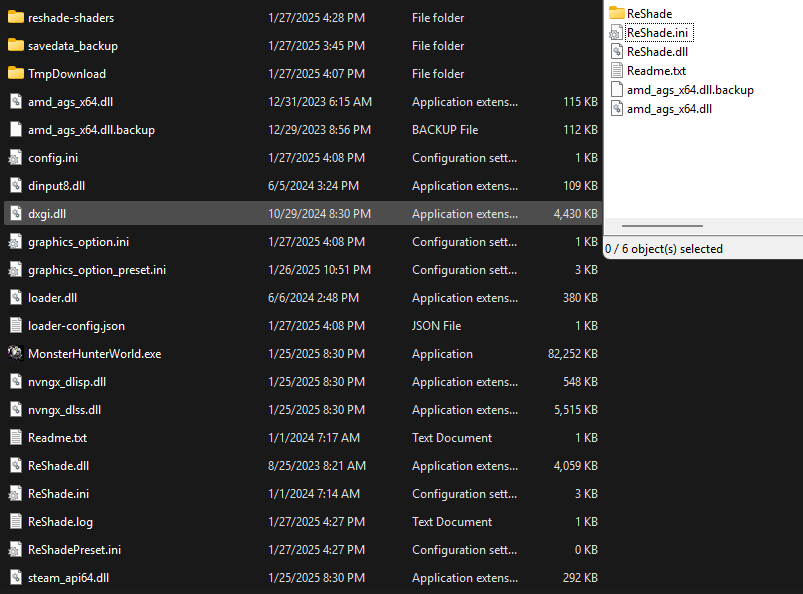Select the nvngx_dlss.dll file

[x=64, y=410]
